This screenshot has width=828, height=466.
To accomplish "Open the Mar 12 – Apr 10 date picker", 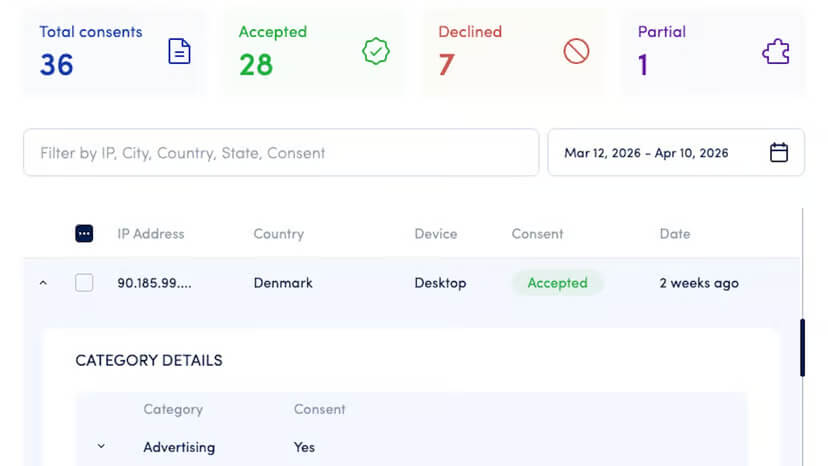I will point(676,153).
